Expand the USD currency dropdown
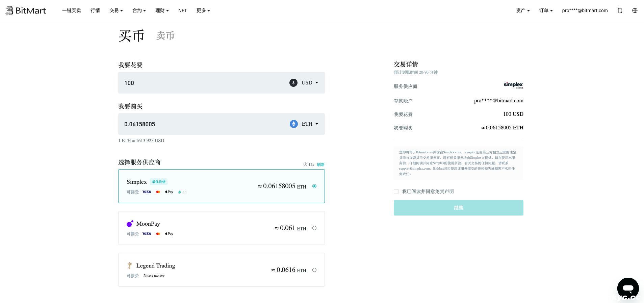 click(310, 83)
